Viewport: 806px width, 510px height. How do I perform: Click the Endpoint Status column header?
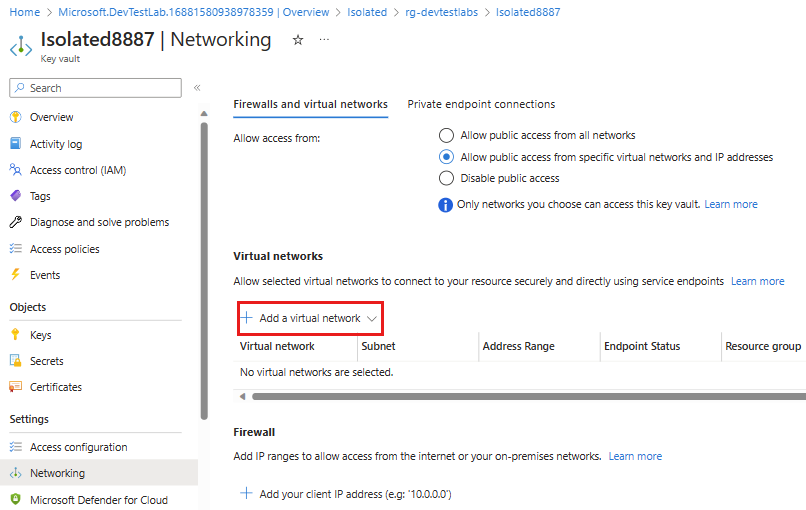(642, 346)
